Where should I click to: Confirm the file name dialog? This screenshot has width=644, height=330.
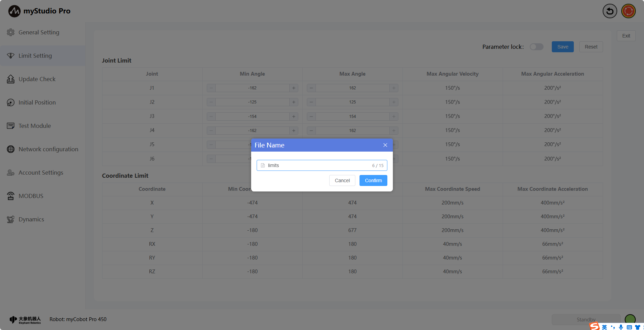click(x=373, y=180)
